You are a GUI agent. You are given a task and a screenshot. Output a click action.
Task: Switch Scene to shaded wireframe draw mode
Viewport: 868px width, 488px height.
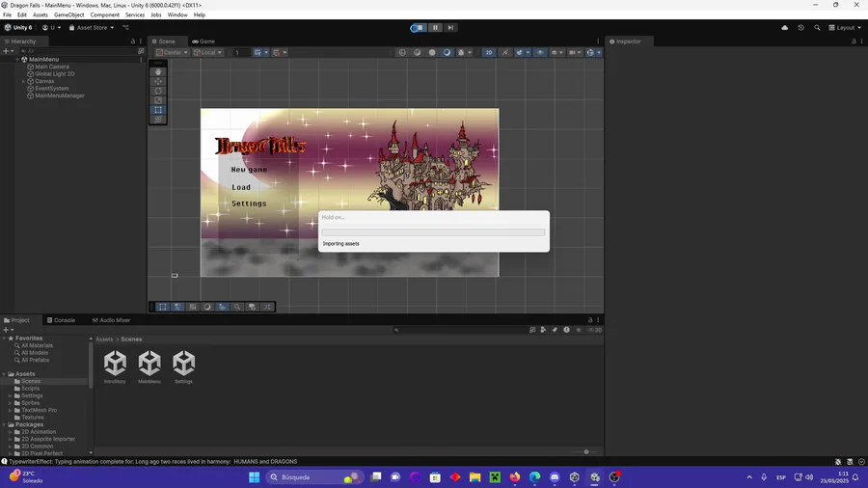pos(418,53)
